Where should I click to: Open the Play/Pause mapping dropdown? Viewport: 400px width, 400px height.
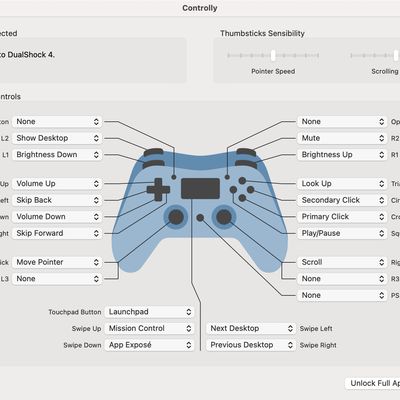pyautogui.click(x=342, y=233)
